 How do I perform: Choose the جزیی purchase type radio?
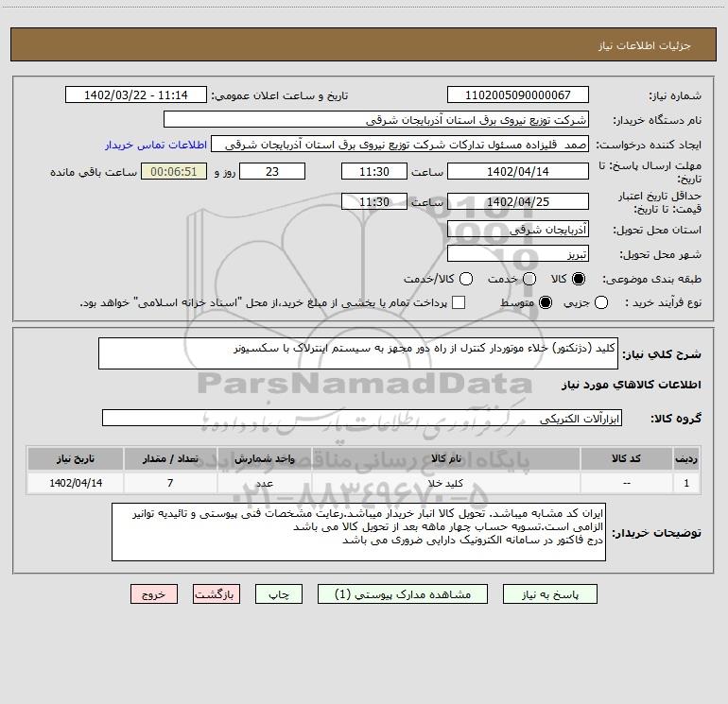point(600,302)
